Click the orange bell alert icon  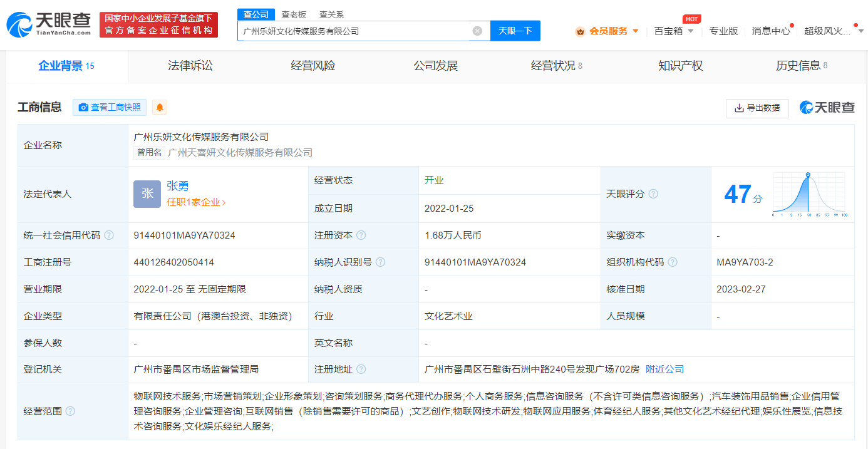pyautogui.click(x=160, y=108)
